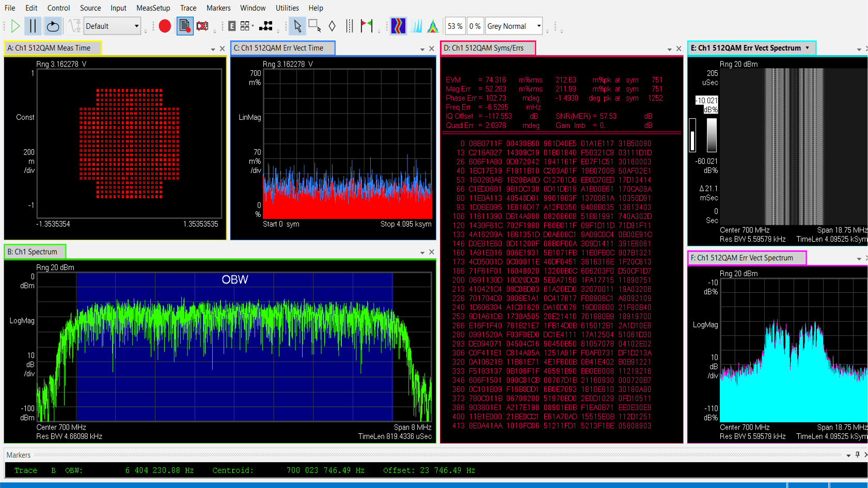Click the red Record button

coord(165,26)
